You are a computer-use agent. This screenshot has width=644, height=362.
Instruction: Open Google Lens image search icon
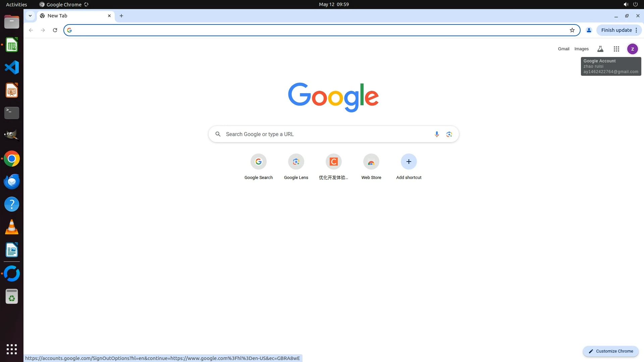click(x=449, y=134)
